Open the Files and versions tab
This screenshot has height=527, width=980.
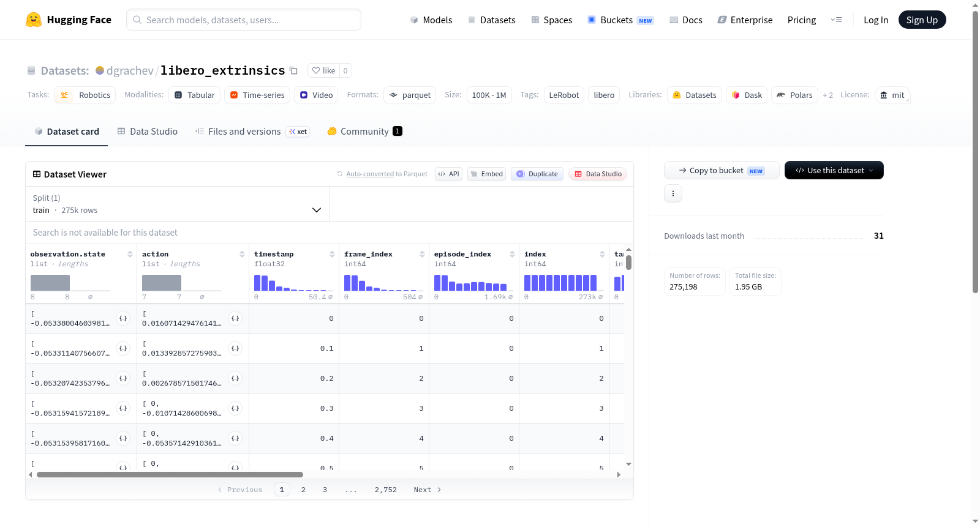[x=252, y=132]
